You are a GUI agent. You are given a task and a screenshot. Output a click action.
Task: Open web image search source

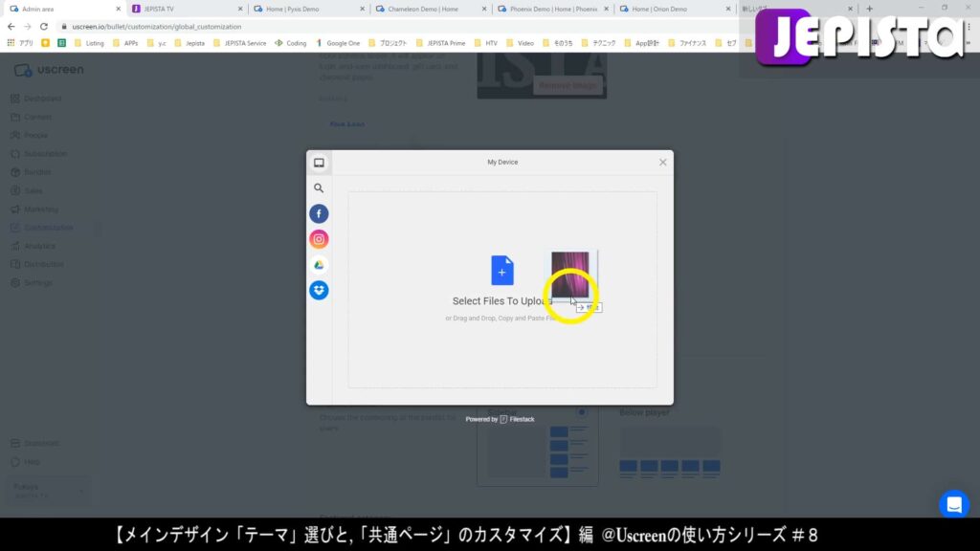tap(319, 188)
